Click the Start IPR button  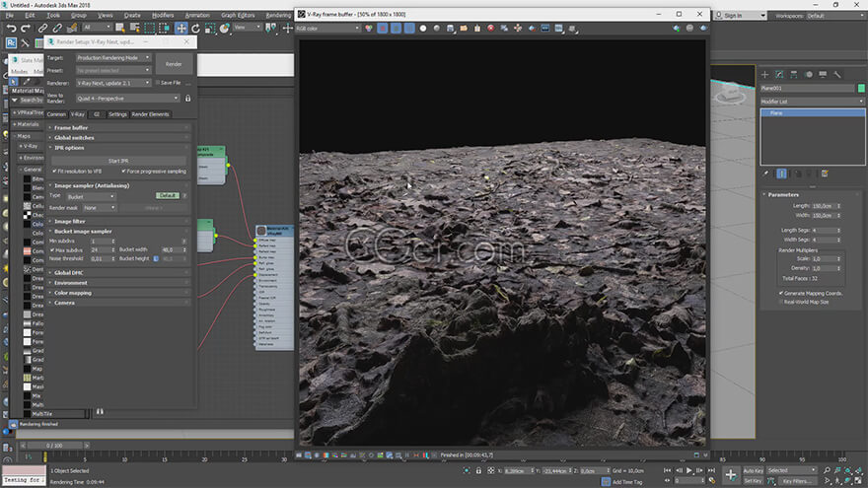pyautogui.click(x=118, y=161)
